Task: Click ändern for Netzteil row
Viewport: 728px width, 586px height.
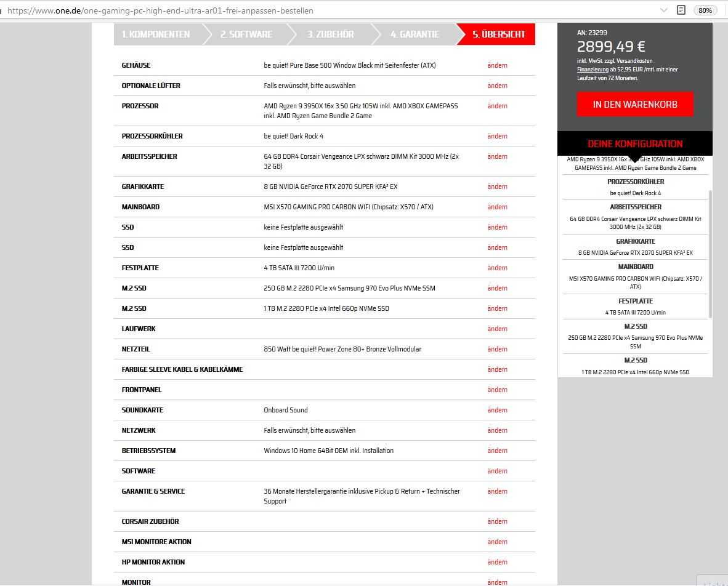Action: pyautogui.click(x=497, y=350)
